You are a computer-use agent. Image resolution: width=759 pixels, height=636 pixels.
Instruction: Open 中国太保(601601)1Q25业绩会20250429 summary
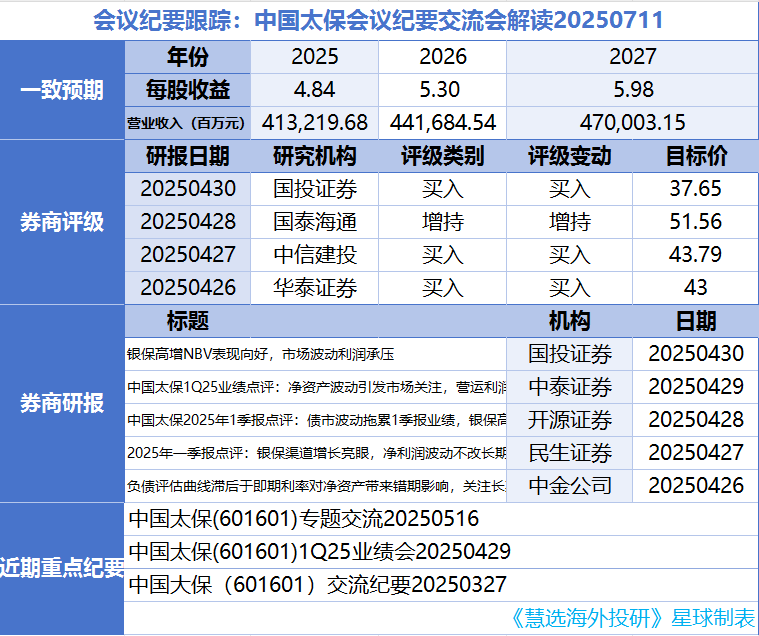[x=319, y=552]
